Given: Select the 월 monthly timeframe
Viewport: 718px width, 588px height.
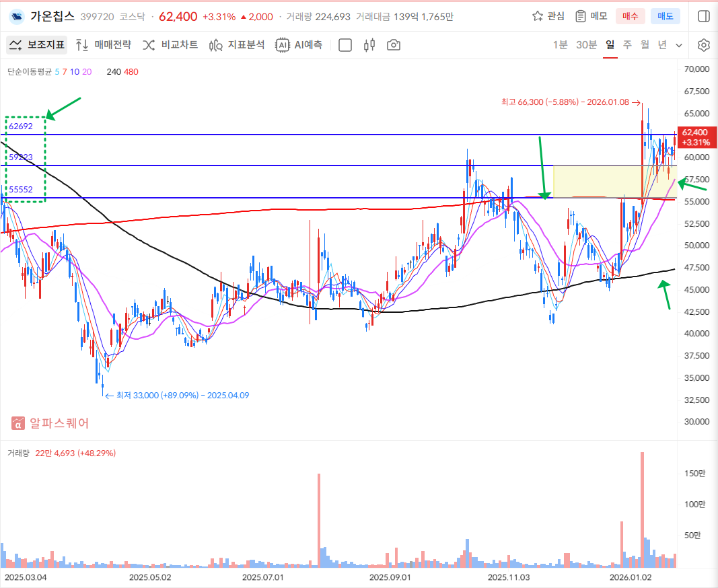Looking at the screenshot, I should tap(645, 45).
